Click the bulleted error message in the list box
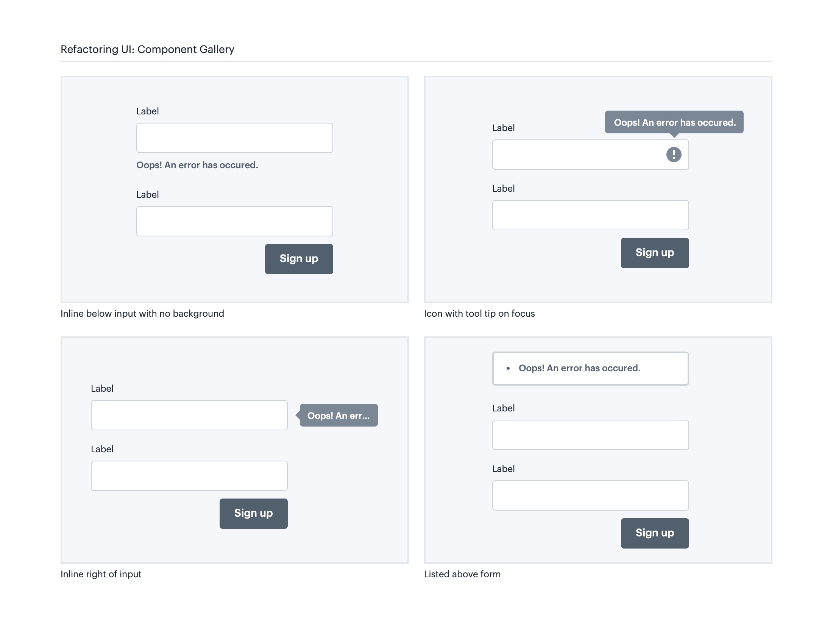This screenshot has width=833, height=644. [x=579, y=368]
